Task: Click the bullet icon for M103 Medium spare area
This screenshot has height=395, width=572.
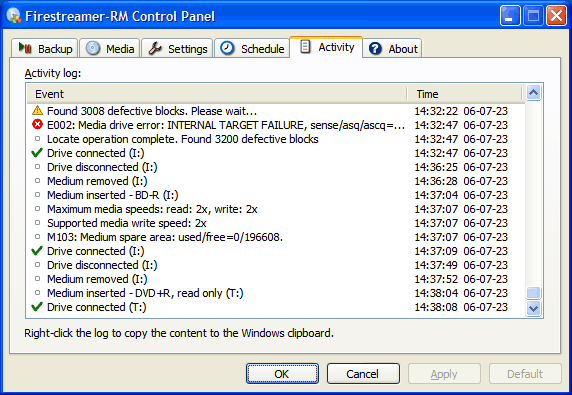Action: click(37, 237)
